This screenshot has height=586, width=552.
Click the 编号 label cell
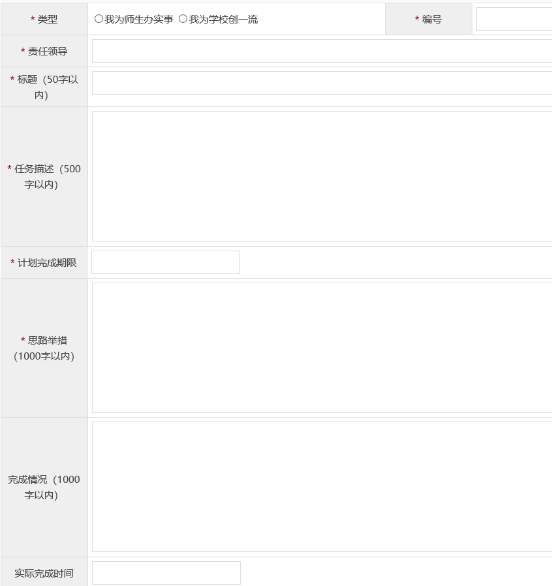pos(429,19)
